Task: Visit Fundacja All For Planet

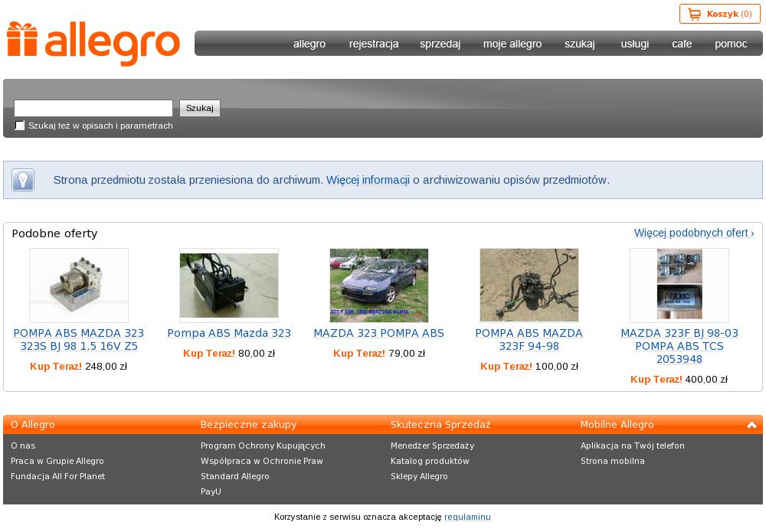Action: (x=57, y=476)
